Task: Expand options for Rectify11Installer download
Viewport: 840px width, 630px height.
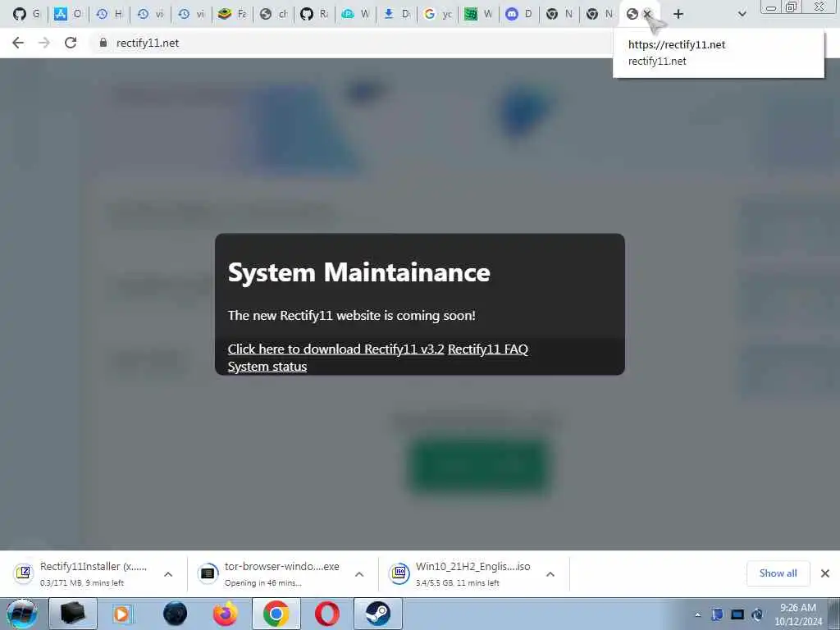Action: [168, 574]
